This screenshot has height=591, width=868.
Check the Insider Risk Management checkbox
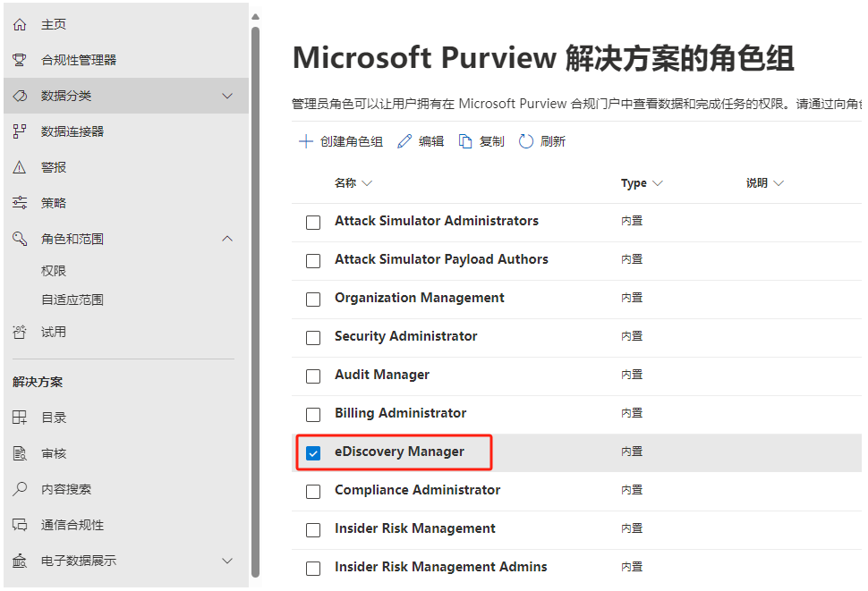click(x=313, y=530)
